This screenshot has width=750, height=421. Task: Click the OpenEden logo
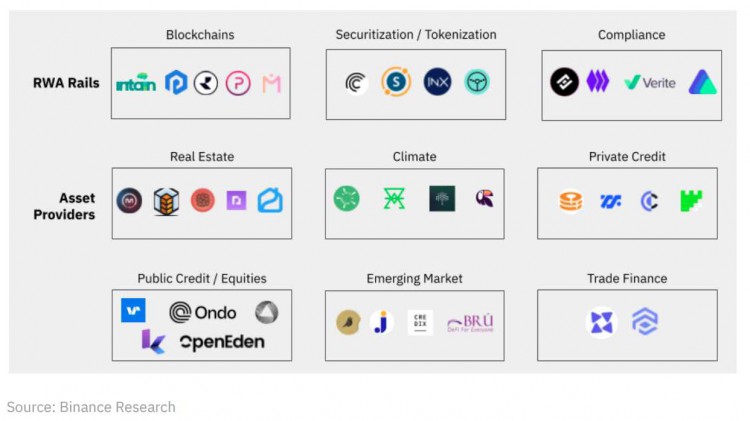click(221, 343)
